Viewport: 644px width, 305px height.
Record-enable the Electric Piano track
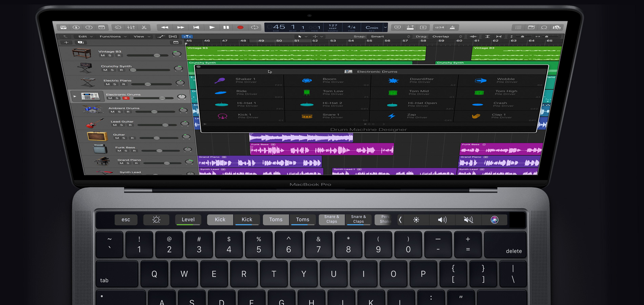tap(124, 84)
